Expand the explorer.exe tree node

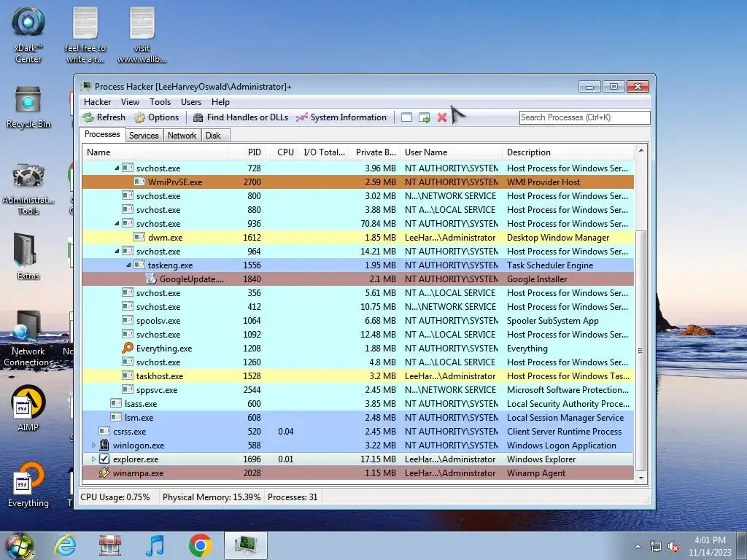(93, 459)
